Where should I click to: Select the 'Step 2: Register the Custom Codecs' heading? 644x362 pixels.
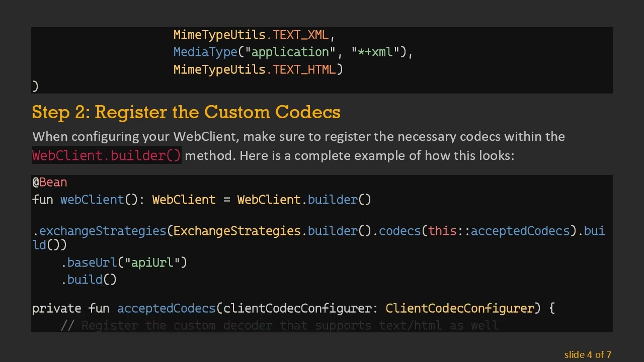pos(186,112)
